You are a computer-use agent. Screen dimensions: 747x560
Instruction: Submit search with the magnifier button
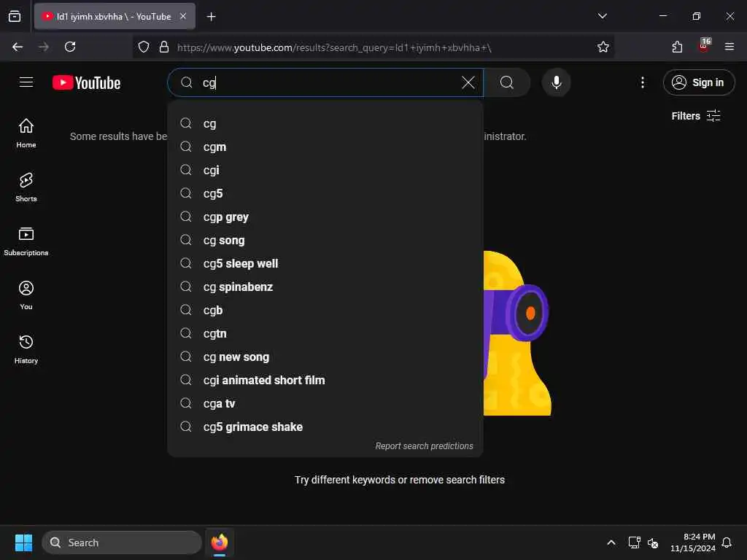click(x=507, y=83)
